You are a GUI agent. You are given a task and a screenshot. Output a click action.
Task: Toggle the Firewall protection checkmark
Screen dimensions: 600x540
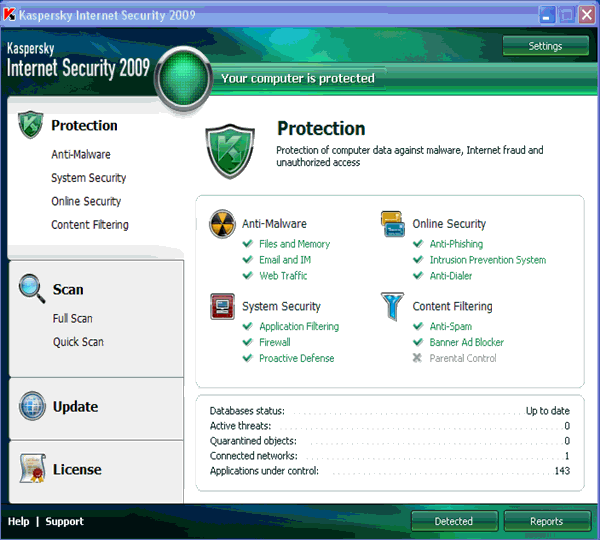pyautogui.click(x=248, y=342)
